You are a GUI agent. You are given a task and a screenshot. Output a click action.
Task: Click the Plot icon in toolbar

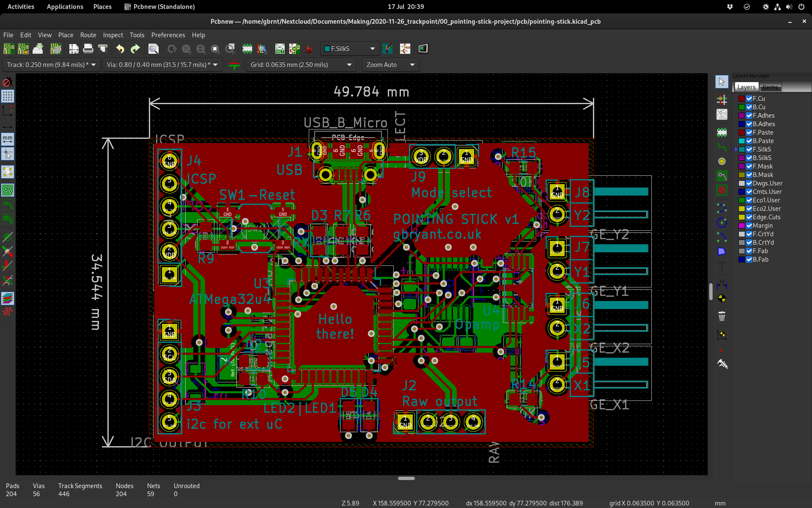(103, 49)
